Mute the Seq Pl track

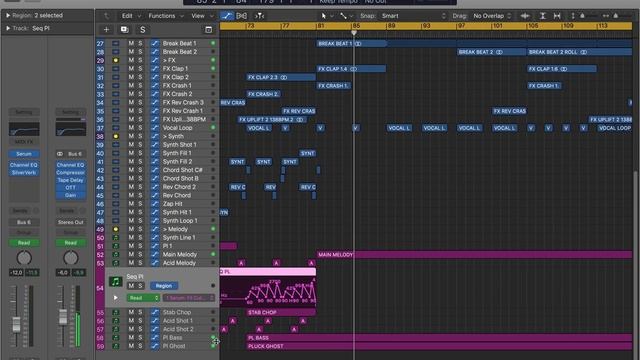coord(131,286)
